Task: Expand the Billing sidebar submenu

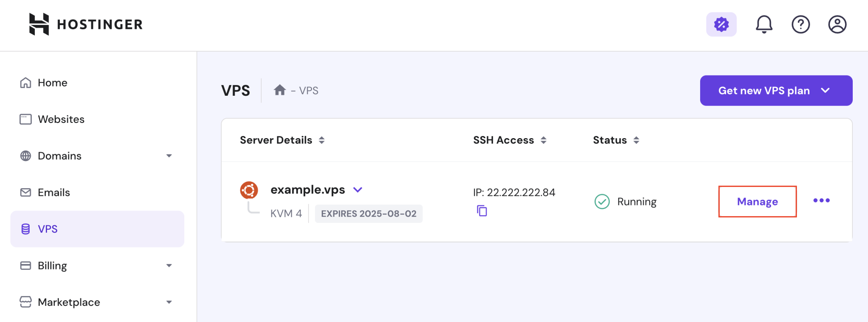Action: pyautogui.click(x=169, y=266)
